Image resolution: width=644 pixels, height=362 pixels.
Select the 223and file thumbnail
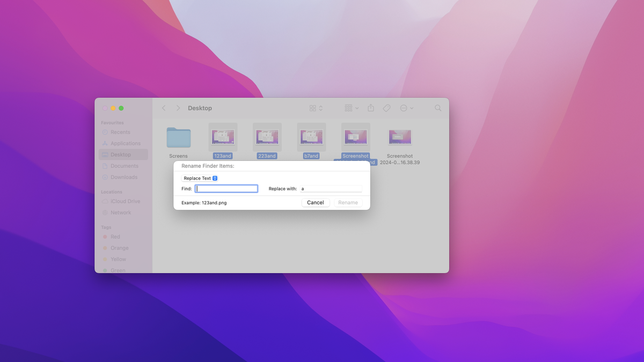(x=267, y=137)
